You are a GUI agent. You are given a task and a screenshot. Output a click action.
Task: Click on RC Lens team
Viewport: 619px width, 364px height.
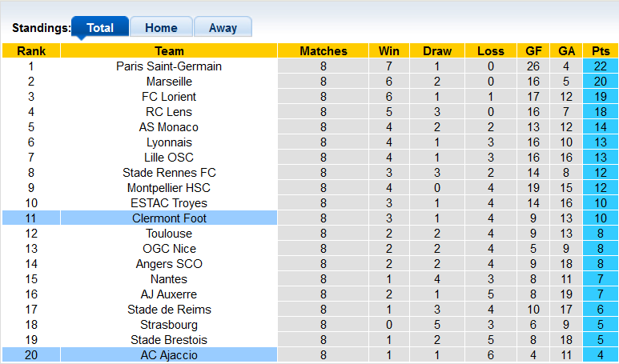pos(169,112)
